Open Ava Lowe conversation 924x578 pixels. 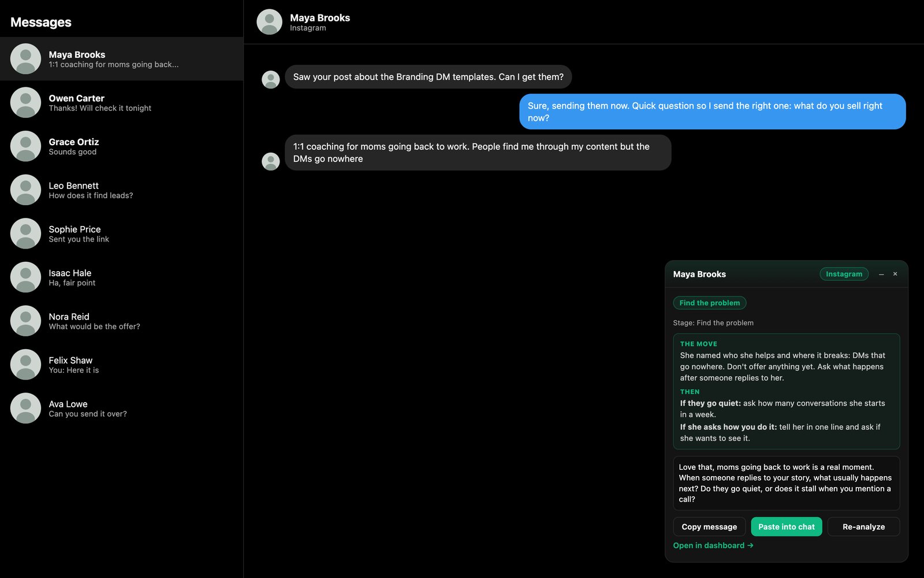click(x=121, y=408)
